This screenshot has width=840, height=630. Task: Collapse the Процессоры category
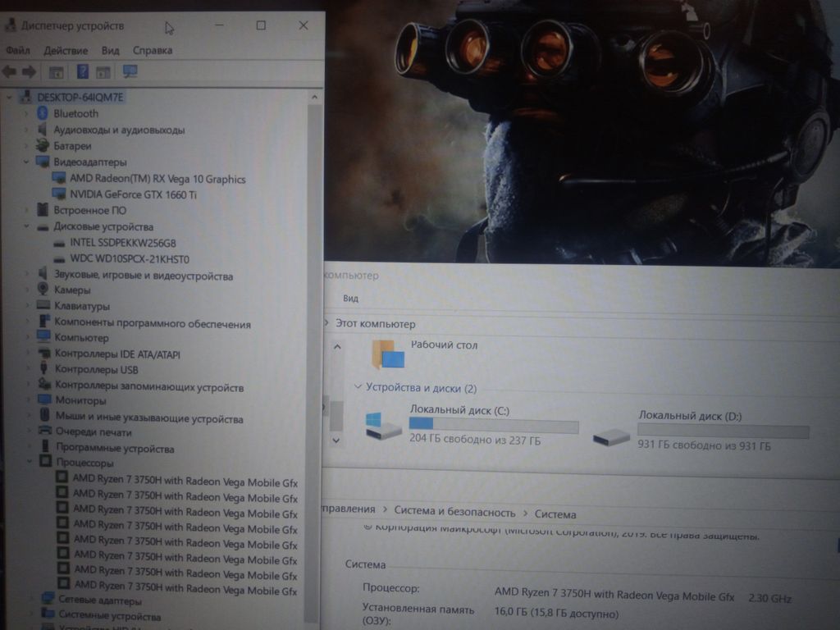(x=29, y=462)
